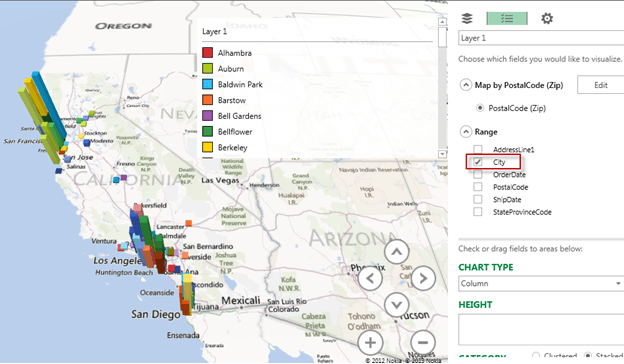Click the Las Vegas map label
The height and width of the screenshot is (364, 624).
point(220,180)
